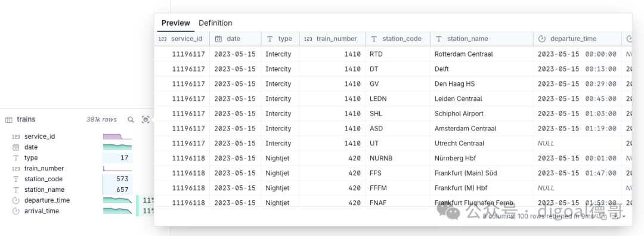
Task: Click departure time 2023-05-15 01:19:00 cell
Action: tap(577, 129)
